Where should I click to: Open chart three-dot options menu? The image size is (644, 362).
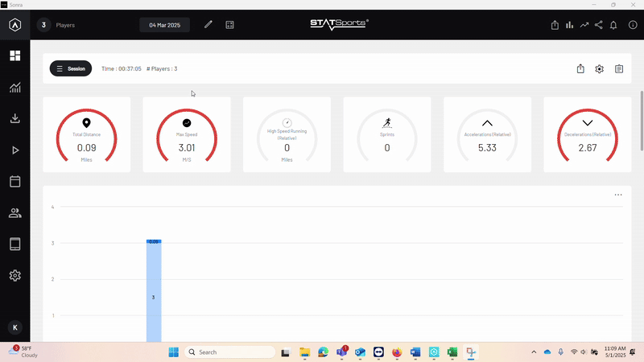pyautogui.click(x=618, y=195)
